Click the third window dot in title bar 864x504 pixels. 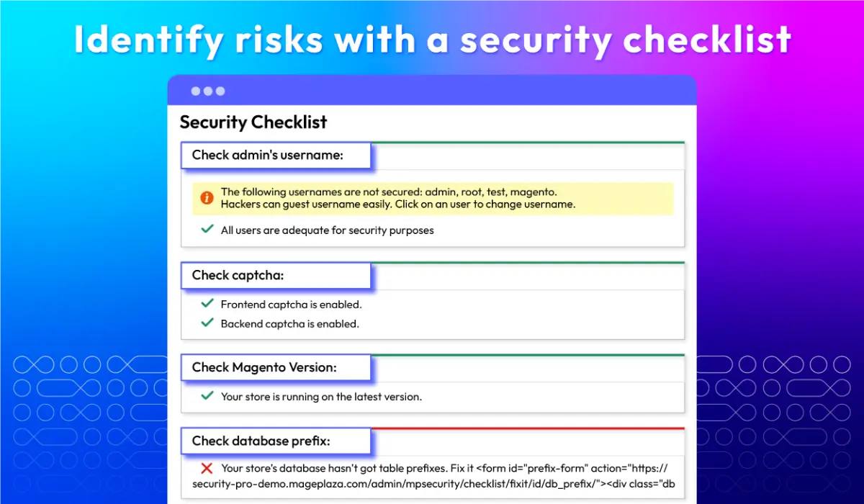220,91
